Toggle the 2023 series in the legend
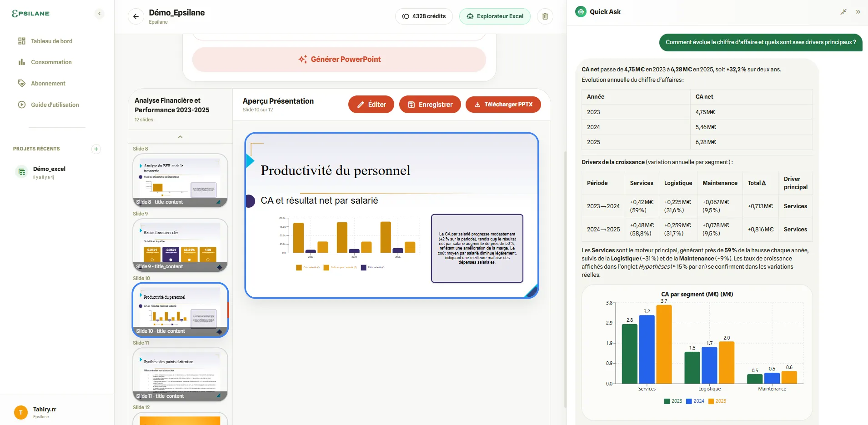Screen dimensions: 868x425 [x=674, y=401]
